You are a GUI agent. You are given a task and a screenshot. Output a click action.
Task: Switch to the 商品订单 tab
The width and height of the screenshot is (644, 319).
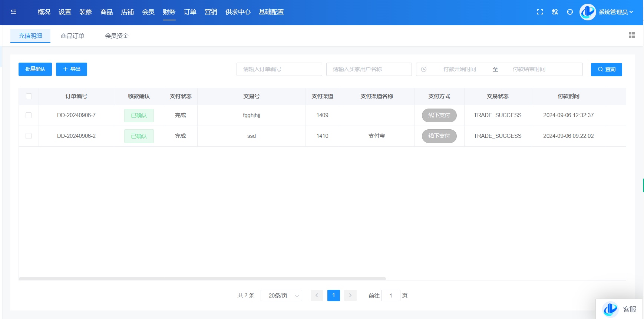pyautogui.click(x=72, y=36)
